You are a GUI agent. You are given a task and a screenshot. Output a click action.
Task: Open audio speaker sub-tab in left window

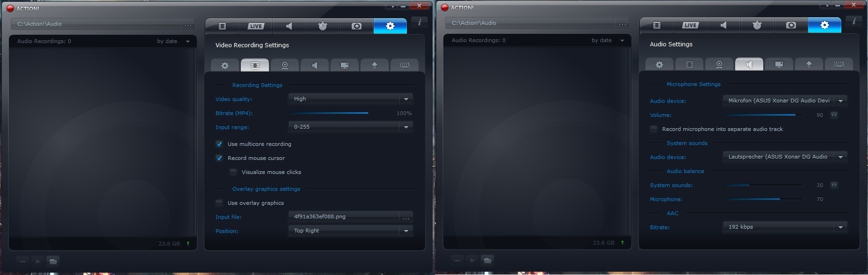(315, 65)
